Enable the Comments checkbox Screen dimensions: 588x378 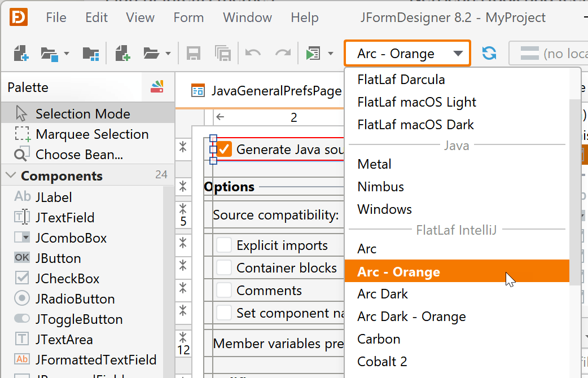pos(224,290)
